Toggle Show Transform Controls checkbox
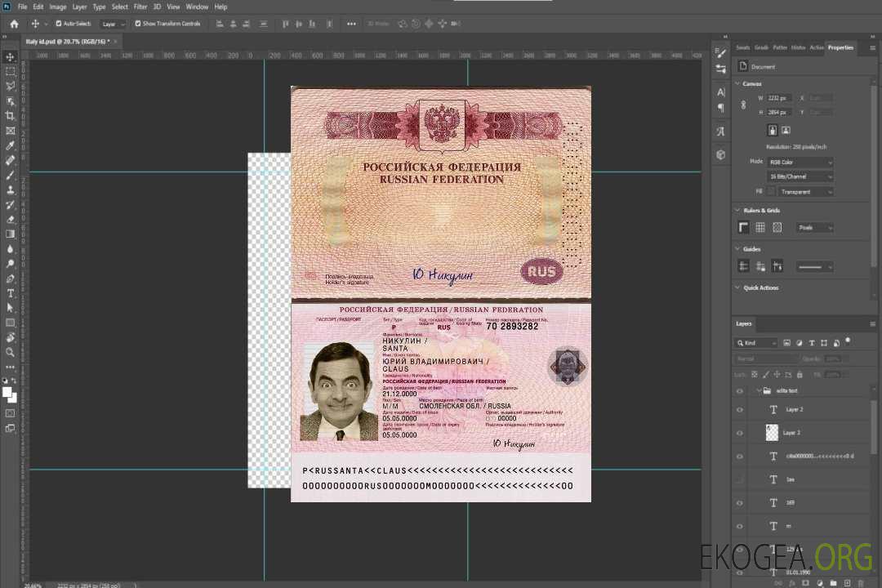Screen dimensions: 882x588 click(x=138, y=24)
